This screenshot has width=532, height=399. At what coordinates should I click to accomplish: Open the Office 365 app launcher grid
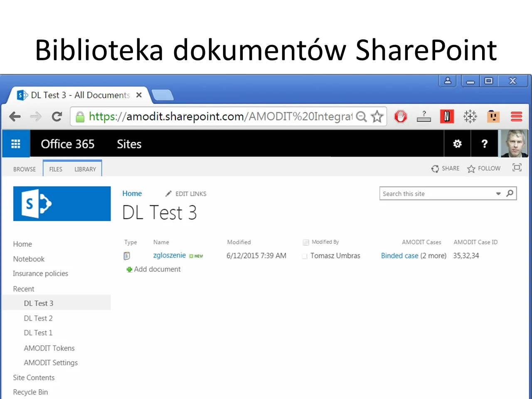(x=16, y=144)
